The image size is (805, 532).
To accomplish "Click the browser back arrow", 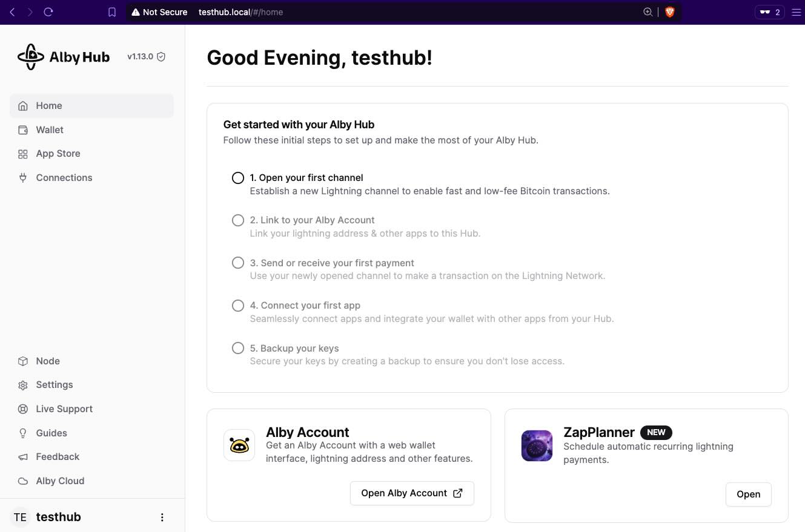I will pyautogui.click(x=12, y=11).
